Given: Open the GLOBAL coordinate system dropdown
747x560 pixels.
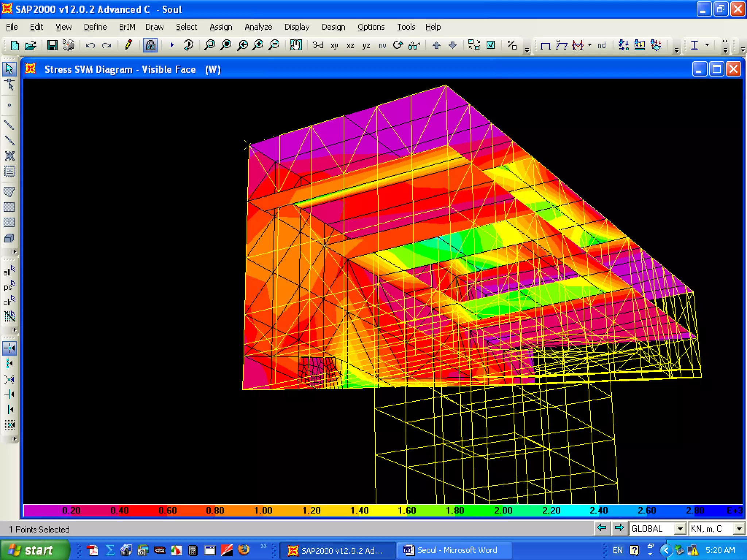Looking at the screenshot, I should click(680, 528).
